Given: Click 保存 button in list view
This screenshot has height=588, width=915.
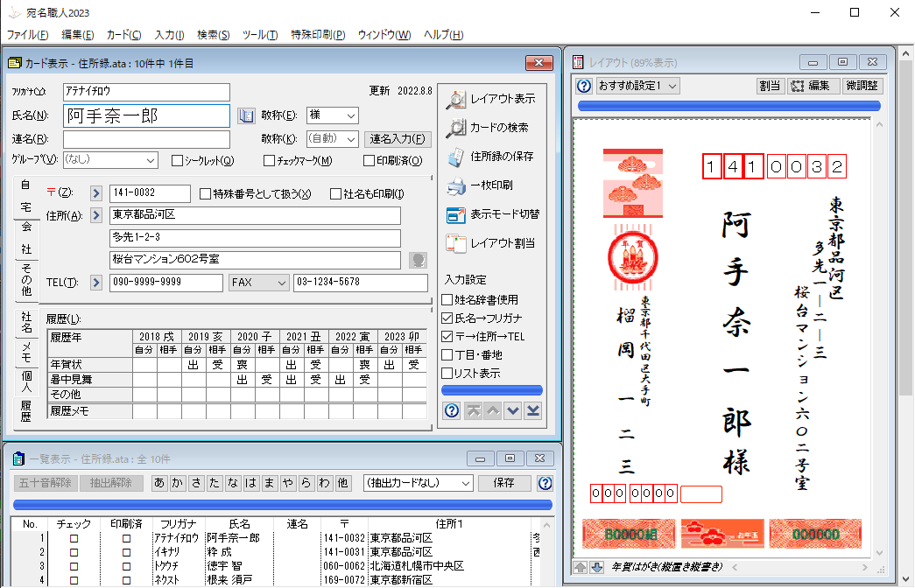Looking at the screenshot, I should click(503, 483).
